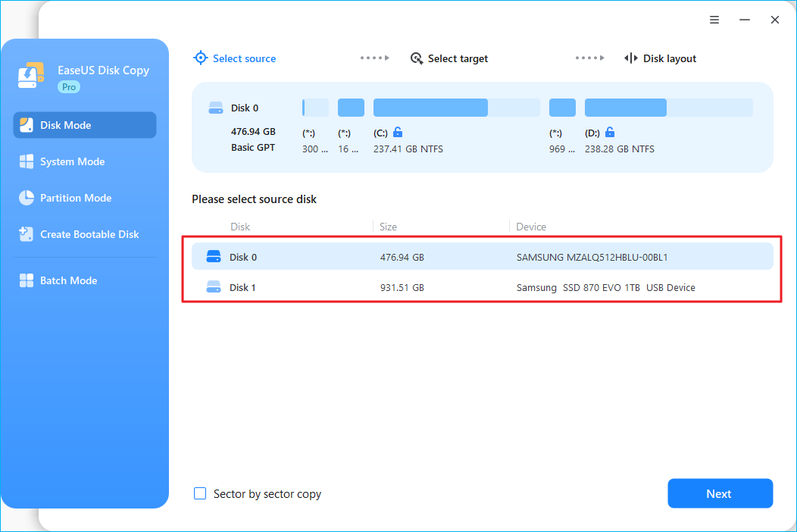
Task: Click the Disk layout step
Action: click(x=660, y=58)
